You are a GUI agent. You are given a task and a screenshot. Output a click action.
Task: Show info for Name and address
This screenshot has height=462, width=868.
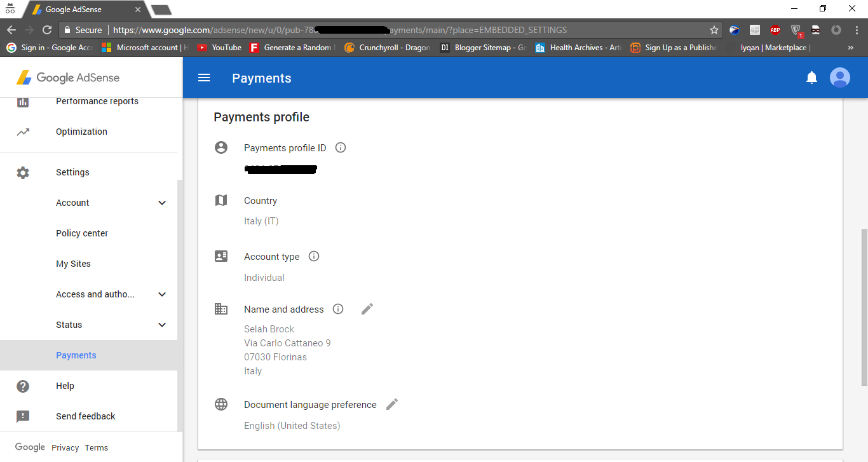[338, 309]
